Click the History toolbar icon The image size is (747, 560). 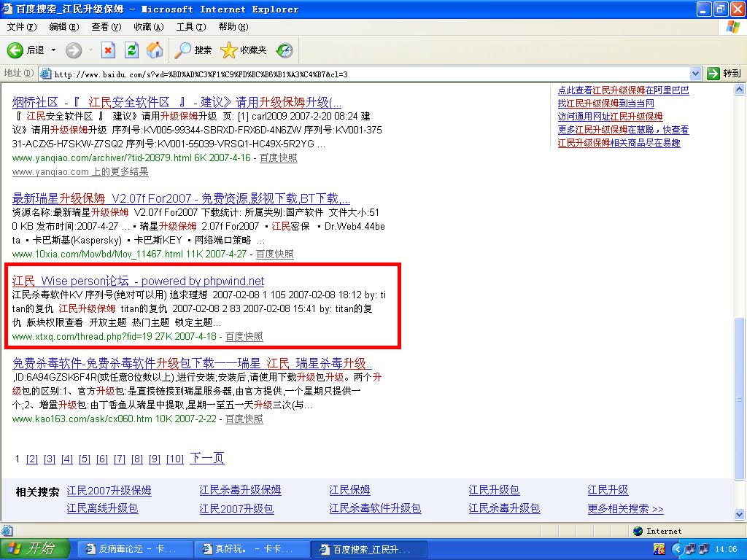[x=285, y=50]
